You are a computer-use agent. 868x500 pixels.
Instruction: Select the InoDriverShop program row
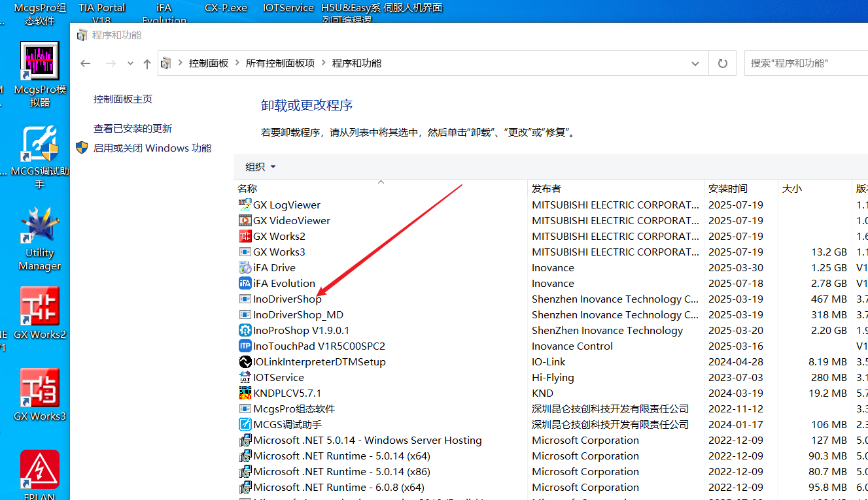(287, 299)
